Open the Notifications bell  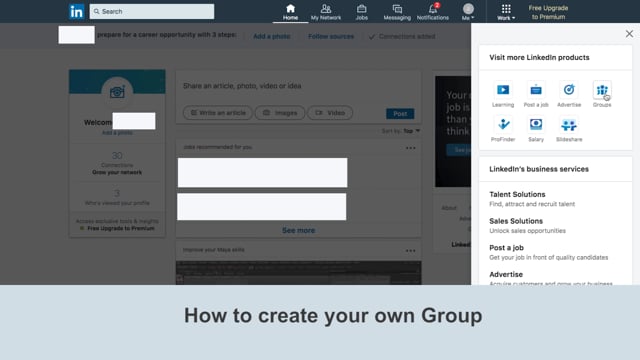(433, 12)
